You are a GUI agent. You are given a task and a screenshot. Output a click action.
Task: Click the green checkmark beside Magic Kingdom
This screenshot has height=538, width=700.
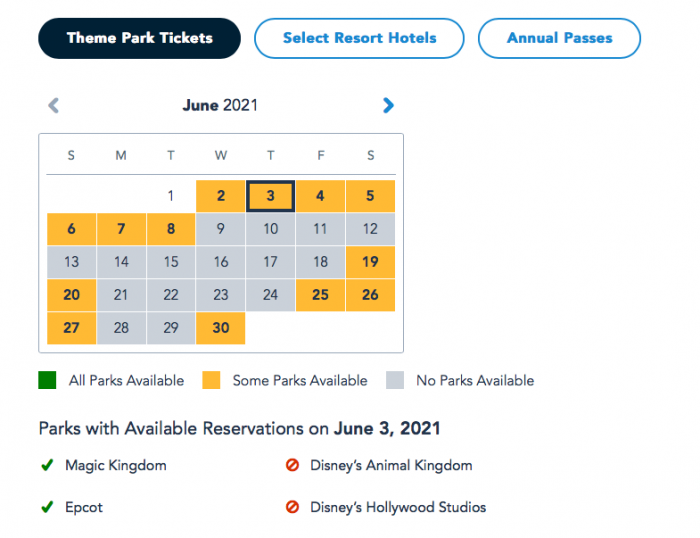(47, 465)
